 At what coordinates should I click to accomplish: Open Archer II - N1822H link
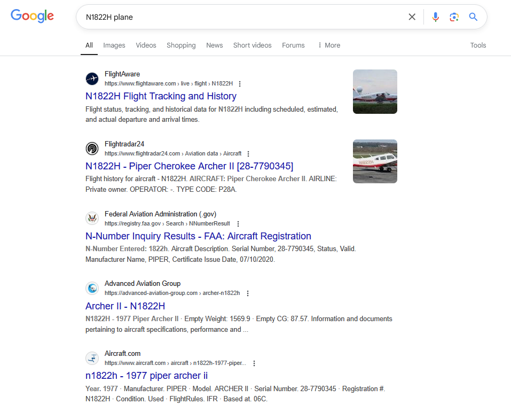125,306
